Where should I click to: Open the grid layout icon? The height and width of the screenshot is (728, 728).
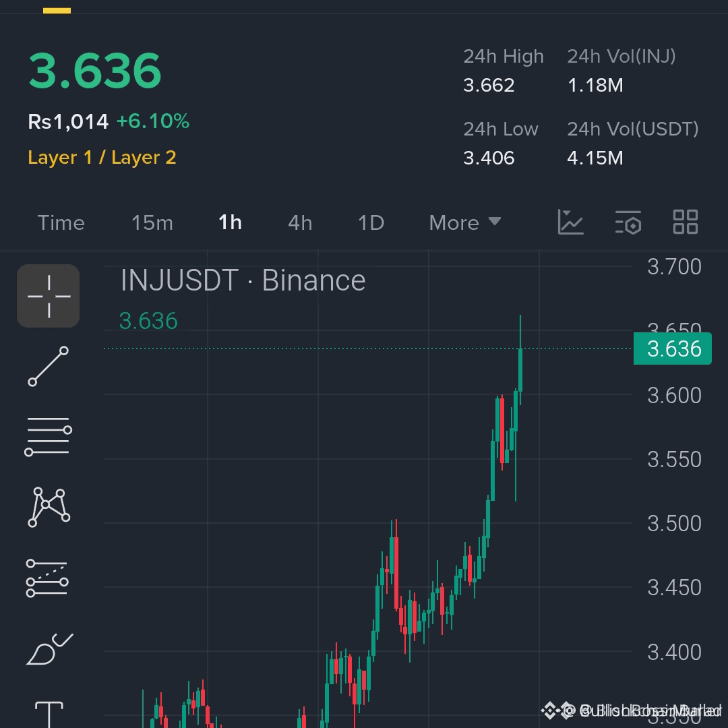(x=686, y=222)
